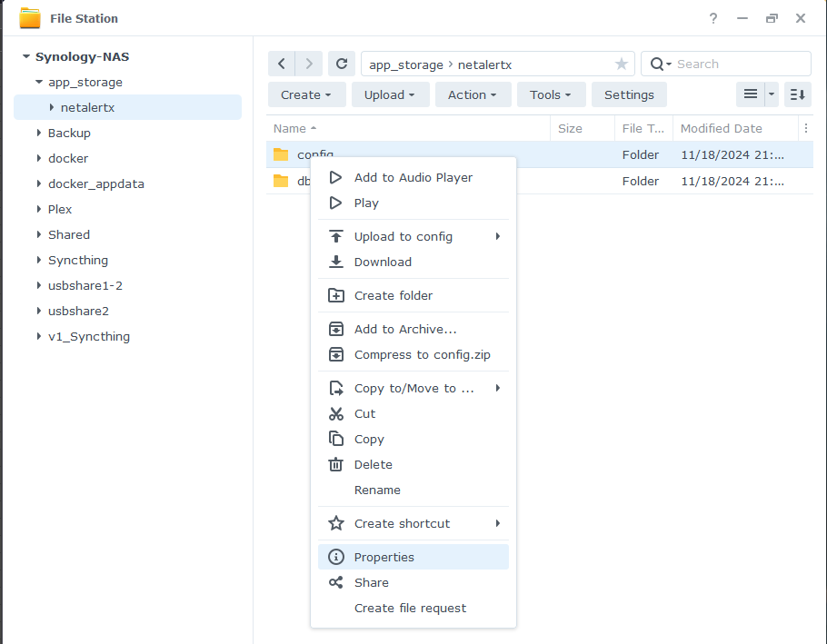Click the refresh icon in the toolbar
The height and width of the screenshot is (644, 827).
point(342,64)
